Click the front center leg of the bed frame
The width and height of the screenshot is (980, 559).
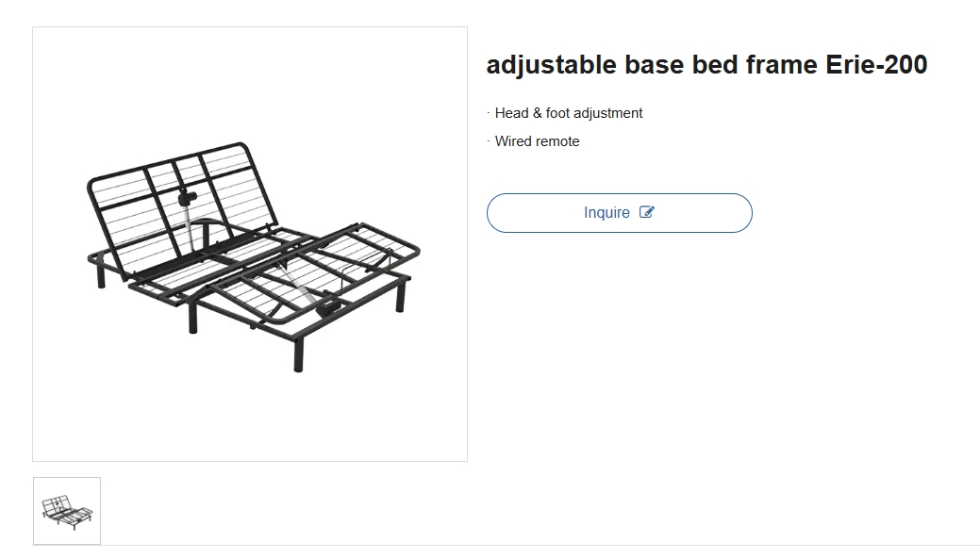coord(299,354)
